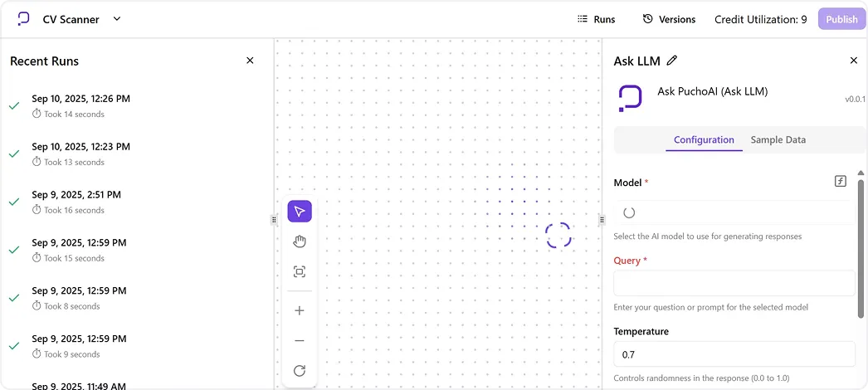Viewport: 868px width, 390px height.
Task: Click the timer icon beside Took 8 seconds
Action: [x=37, y=306]
